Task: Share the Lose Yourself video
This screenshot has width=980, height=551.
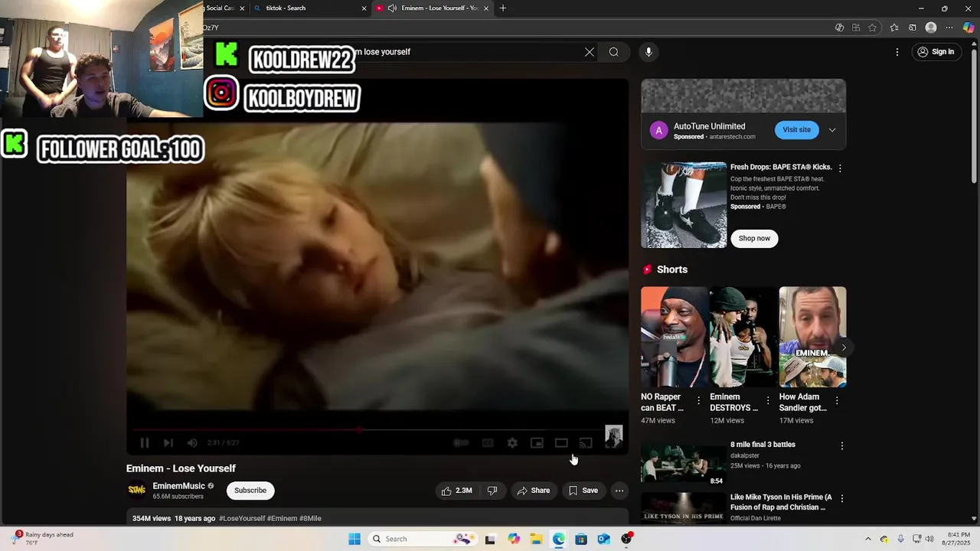Action: click(x=534, y=491)
